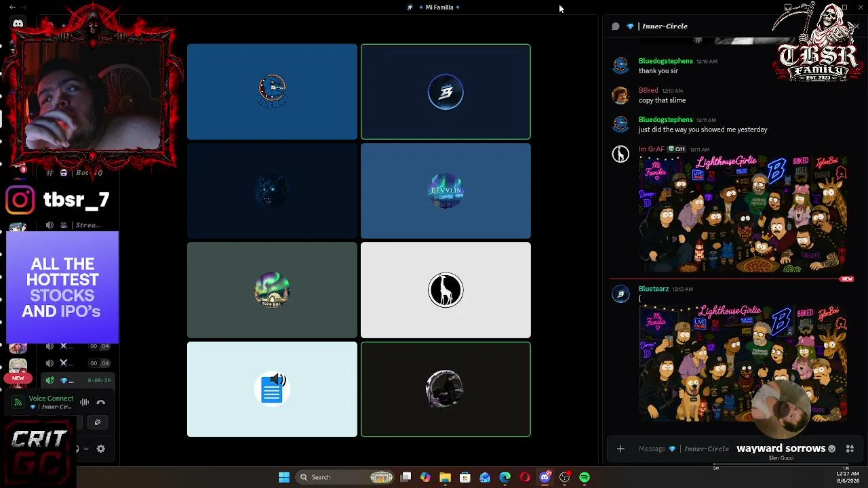Screen dimensions: 868x488
Task: Select the mushroom avatar participant tile
Action: (272, 290)
